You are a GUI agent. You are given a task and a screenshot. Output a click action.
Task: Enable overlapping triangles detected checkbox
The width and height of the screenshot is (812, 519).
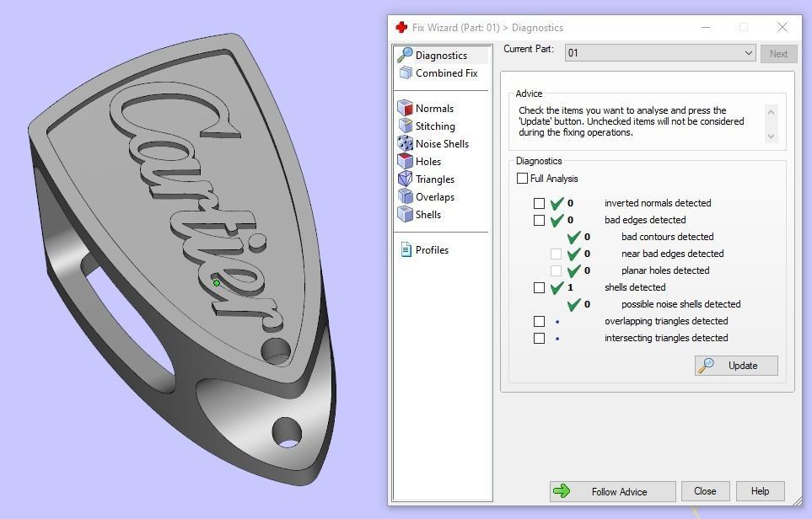pyautogui.click(x=539, y=321)
